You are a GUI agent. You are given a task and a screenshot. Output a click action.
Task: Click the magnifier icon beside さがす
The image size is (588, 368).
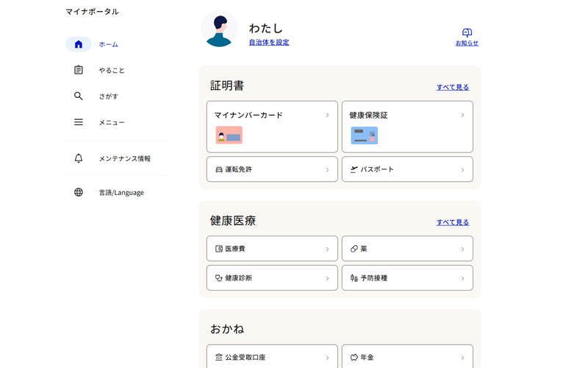(x=79, y=96)
